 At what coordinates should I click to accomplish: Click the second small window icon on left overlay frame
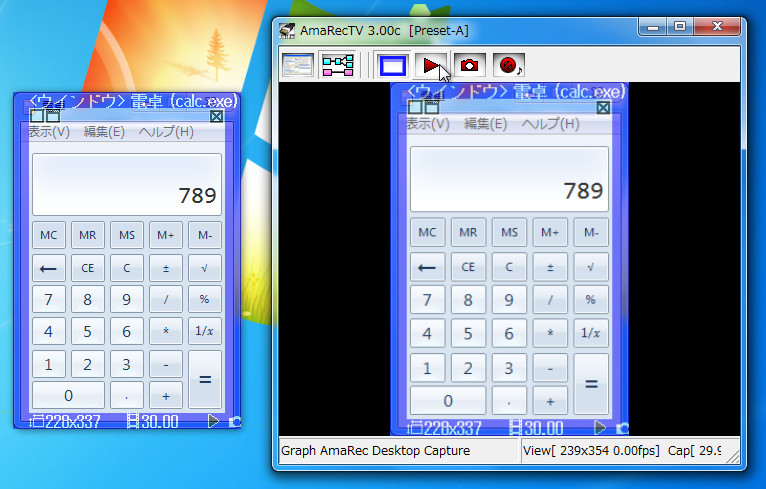[x=53, y=116]
